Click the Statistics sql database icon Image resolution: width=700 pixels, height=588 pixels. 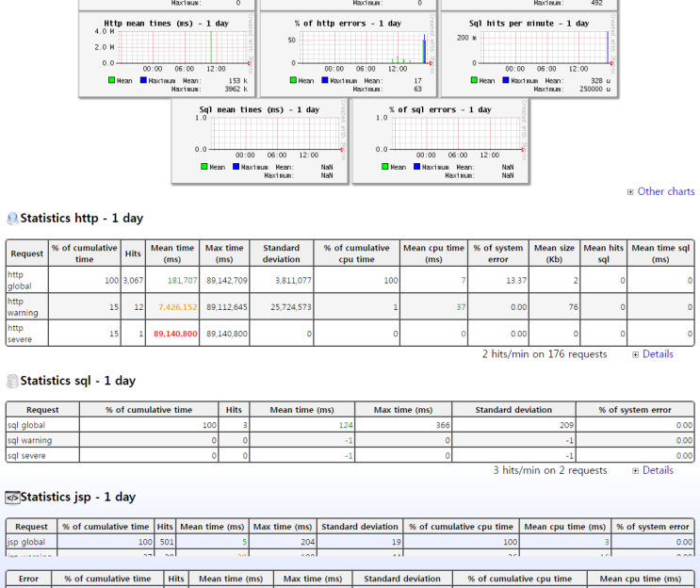click(x=12, y=381)
